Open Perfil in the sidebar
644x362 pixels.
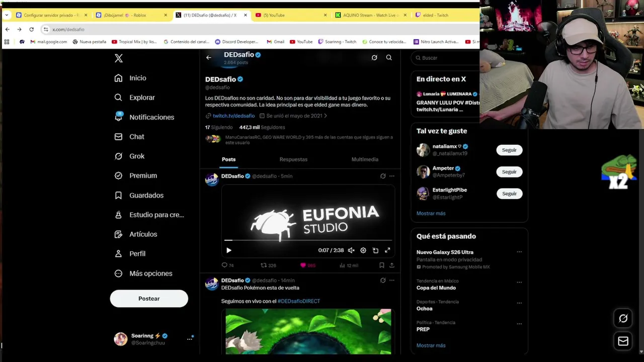tap(130, 254)
